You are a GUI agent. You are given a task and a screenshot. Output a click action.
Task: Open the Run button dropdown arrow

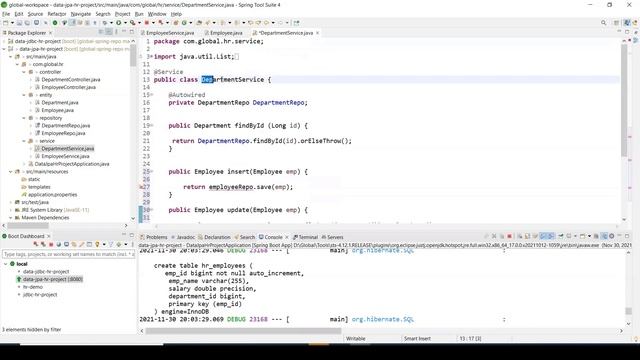point(125,23)
